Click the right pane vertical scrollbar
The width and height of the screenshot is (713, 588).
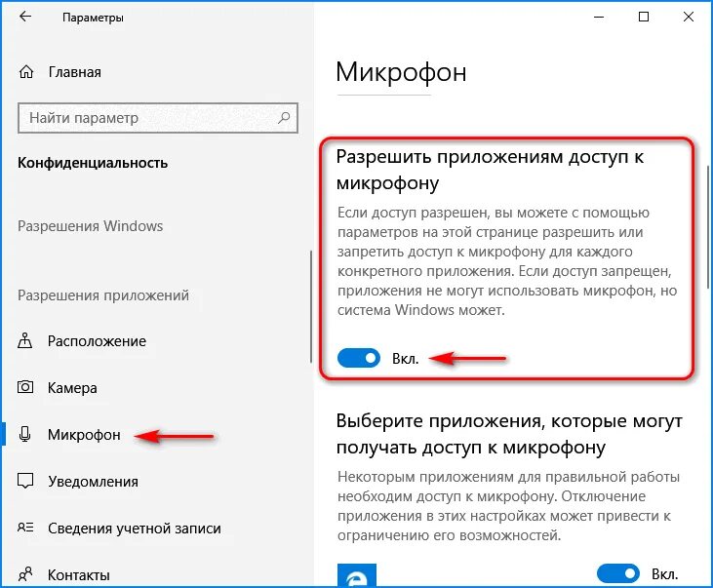[708, 227]
